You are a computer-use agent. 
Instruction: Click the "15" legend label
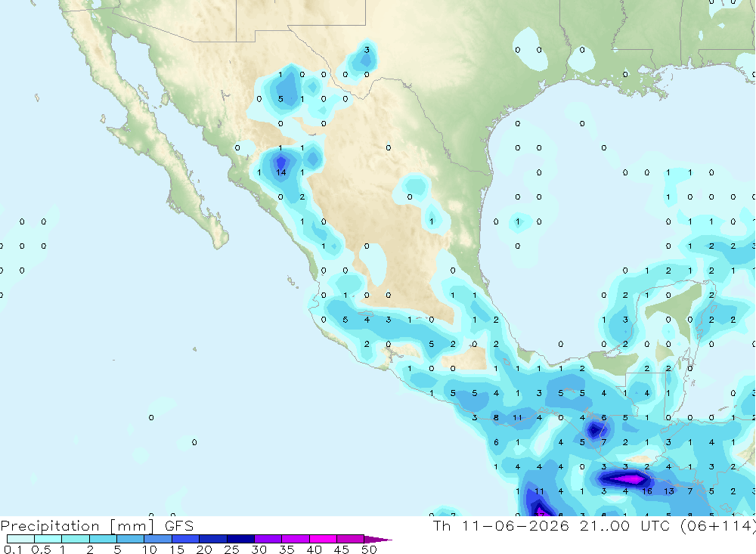pos(177,549)
